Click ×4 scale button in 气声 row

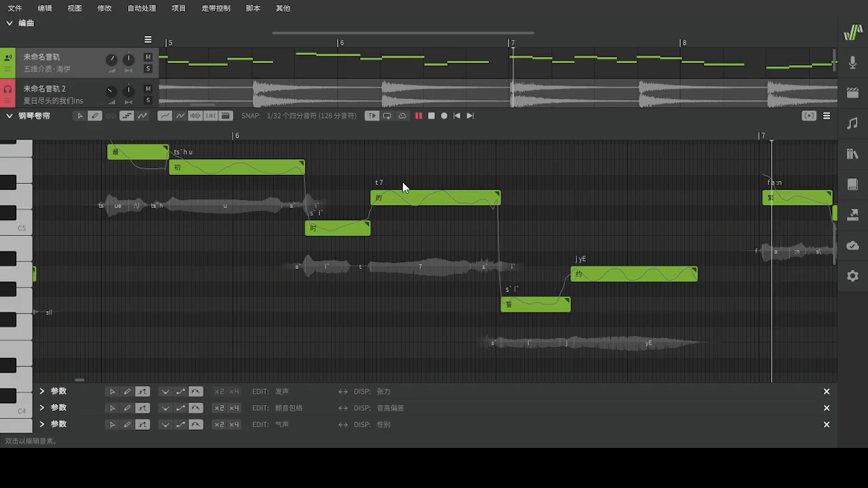(234, 424)
